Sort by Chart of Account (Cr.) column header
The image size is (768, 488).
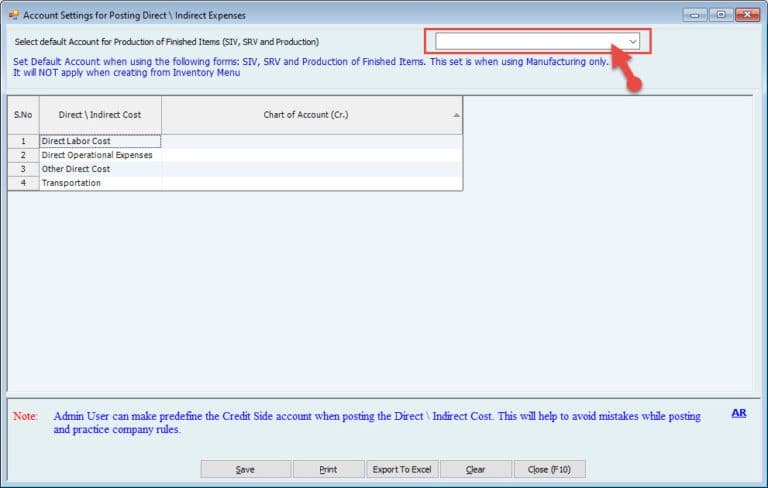[306, 115]
